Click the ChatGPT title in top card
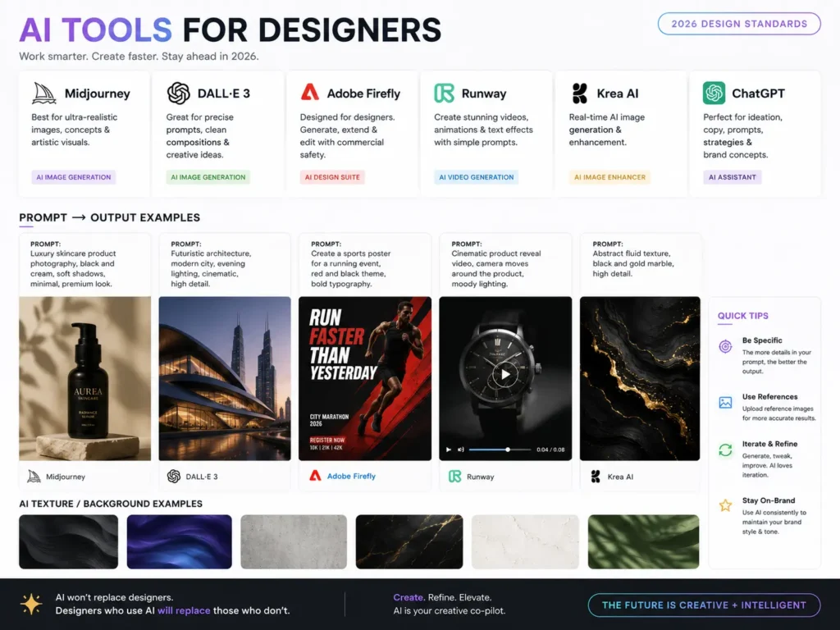Image resolution: width=840 pixels, height=630 pixels. pyautogui.click(x=758, y=94)
